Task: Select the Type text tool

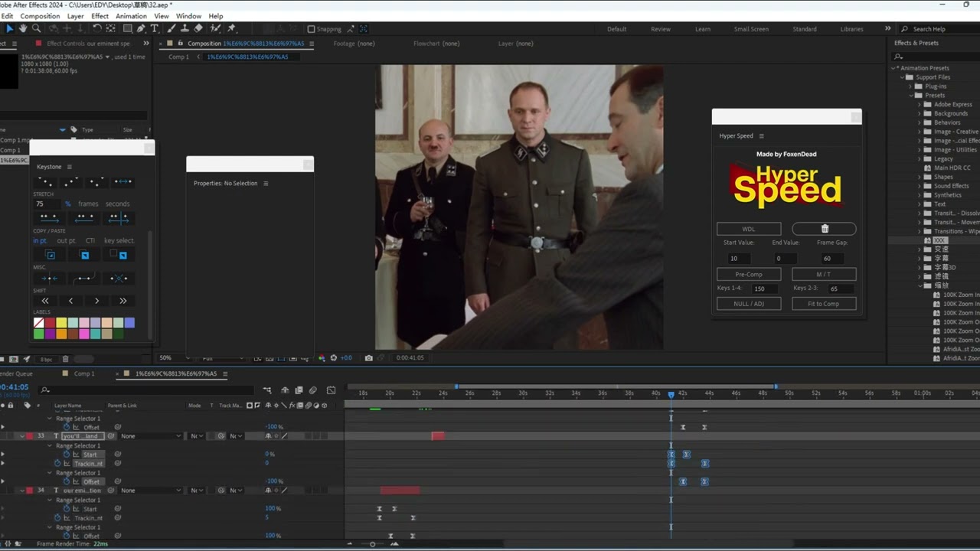Action: [154, 28]
